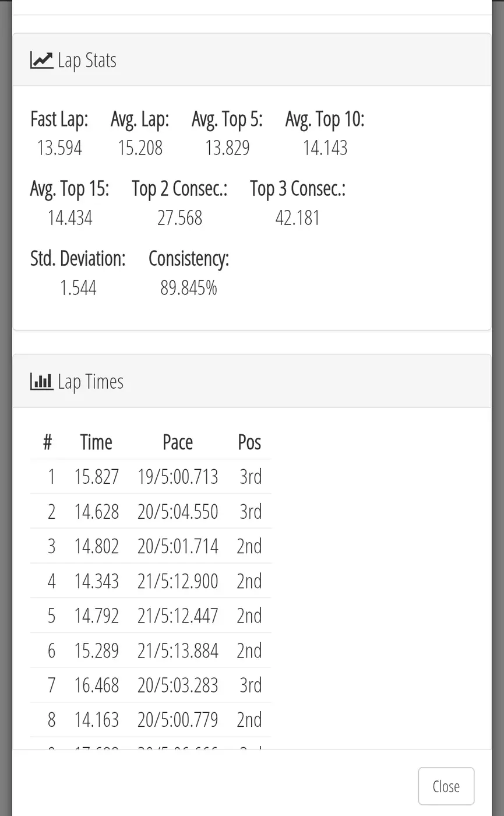This screenshot has width=504, height=816.
Task: Select lap 1 row time 15.827
Action: 97,477
